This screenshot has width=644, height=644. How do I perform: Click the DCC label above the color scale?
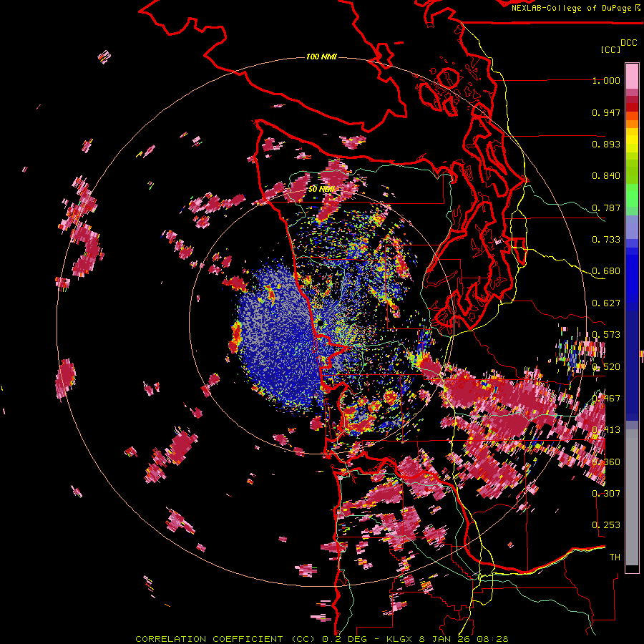[628, 43]
